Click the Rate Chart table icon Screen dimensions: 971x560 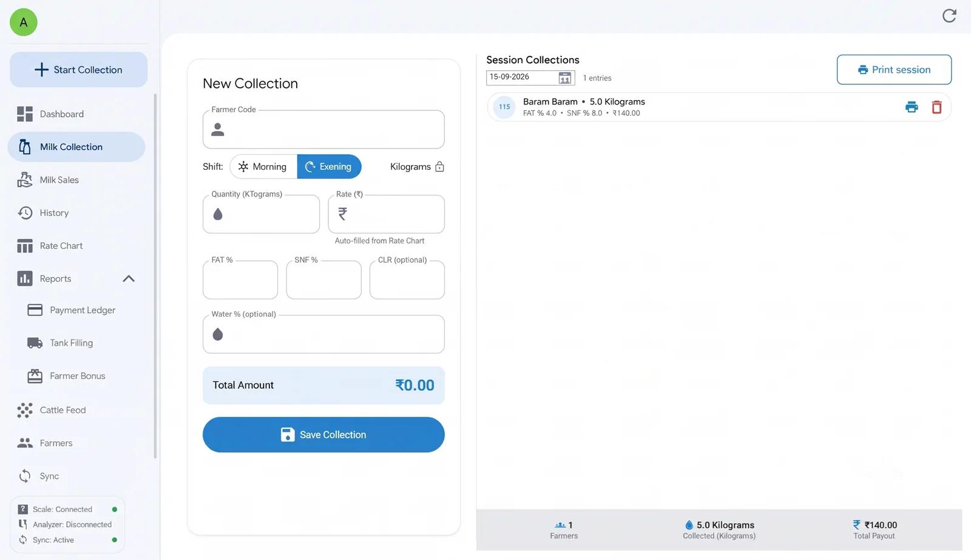click(x=25, y=246)
